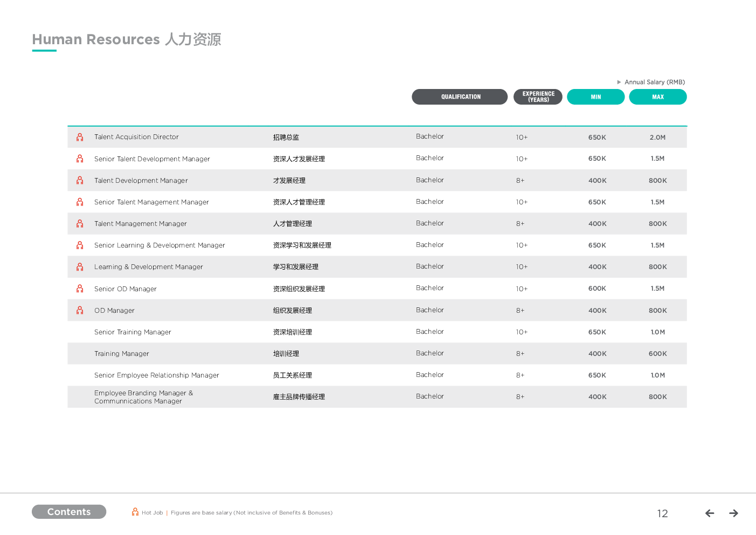Click the EXPERIENCE (YEARS) column header
This screenshot has width=756, height=535.
[x=538, y=97]
